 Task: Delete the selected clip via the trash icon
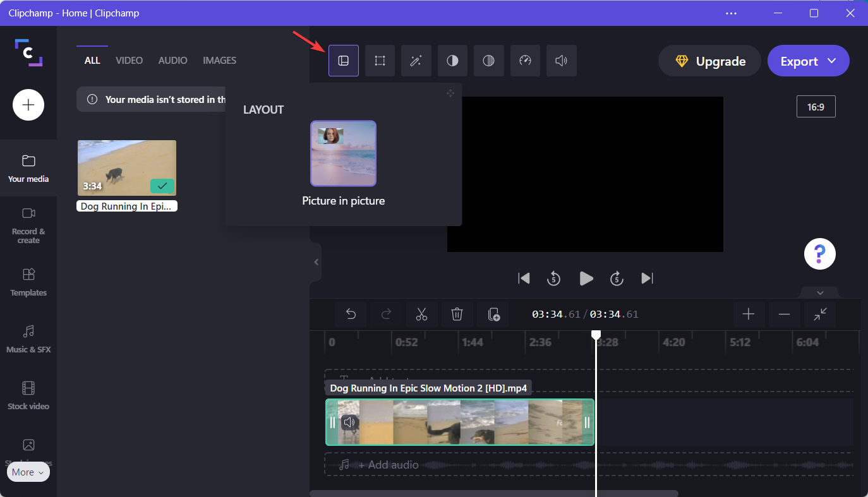pyautogui.click(x=457, y=314)
